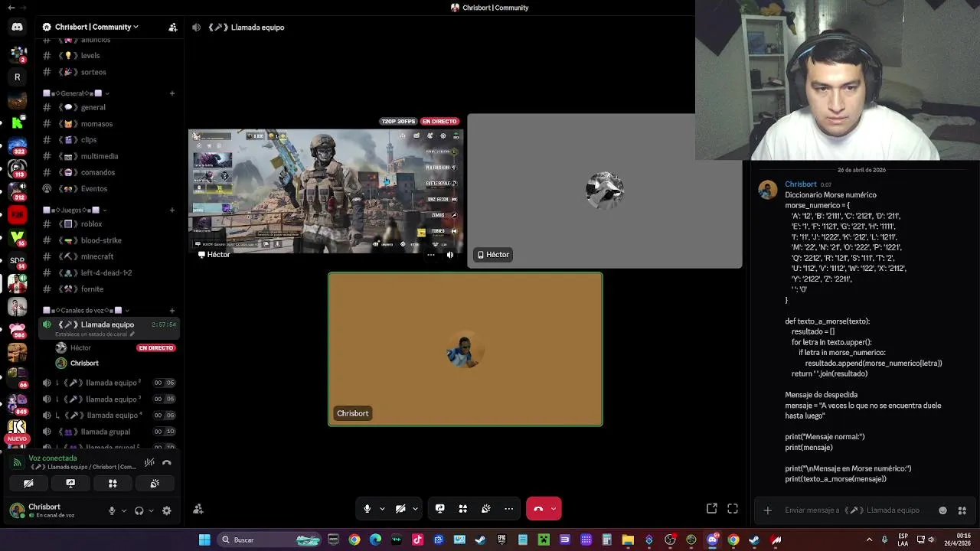Open soundboard in voice connected panel
This screenshot has width=980, height=551.
pos(155,483)
